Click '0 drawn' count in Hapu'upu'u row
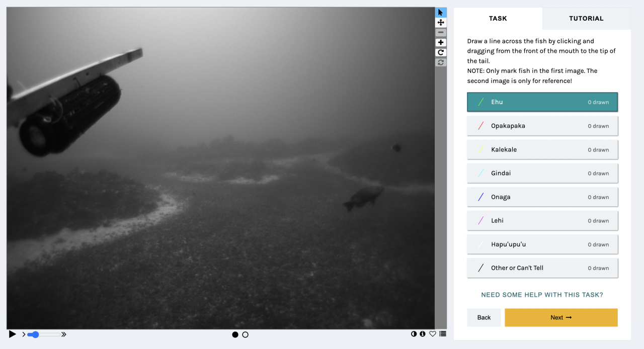 pos(598,244)
